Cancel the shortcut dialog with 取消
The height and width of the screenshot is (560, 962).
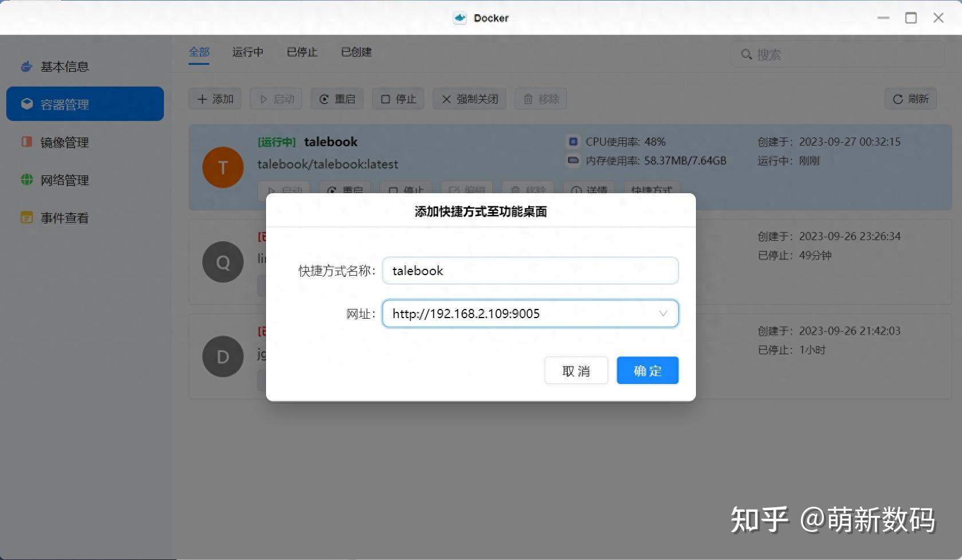click(576, 370)
